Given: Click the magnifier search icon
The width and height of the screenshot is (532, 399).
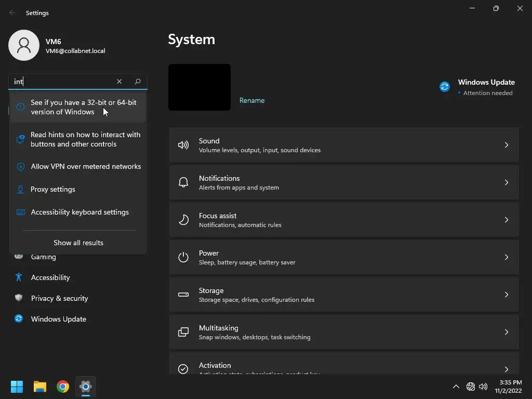Looking at the screenshot, I should tap(137, 82).
